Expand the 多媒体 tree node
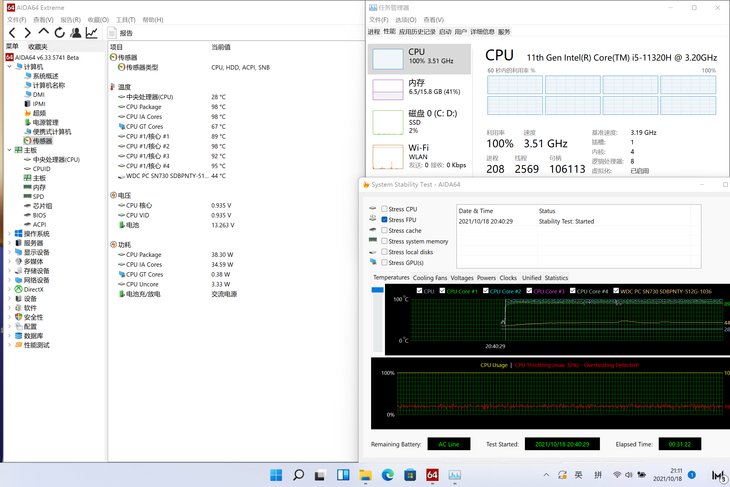Viewport: 730px width, 487px height. [9, 262]
